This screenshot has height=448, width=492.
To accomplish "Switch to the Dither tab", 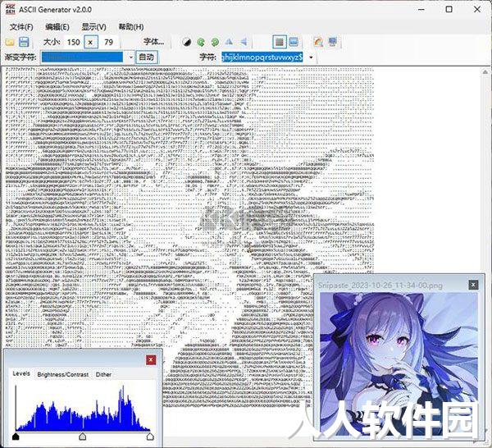I will (x=103, y=374).
